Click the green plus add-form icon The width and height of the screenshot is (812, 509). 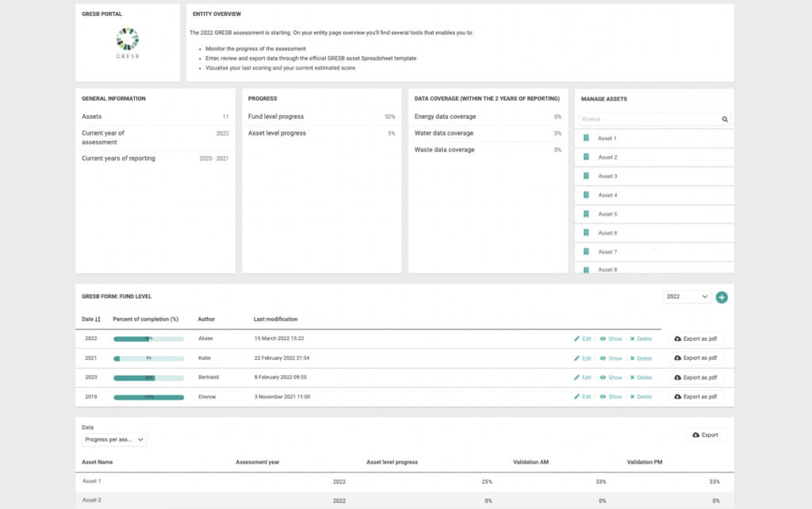(x=722, y=297)
